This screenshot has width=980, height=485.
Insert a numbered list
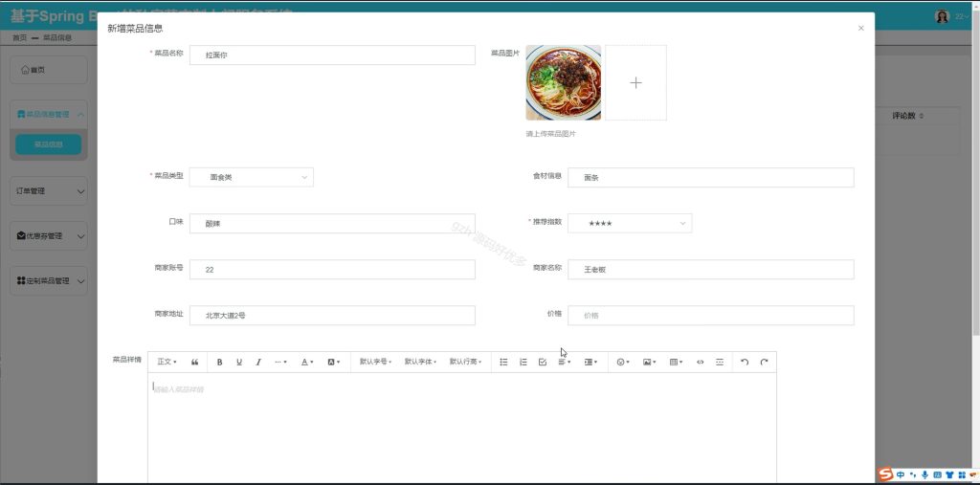coord(523,362)
